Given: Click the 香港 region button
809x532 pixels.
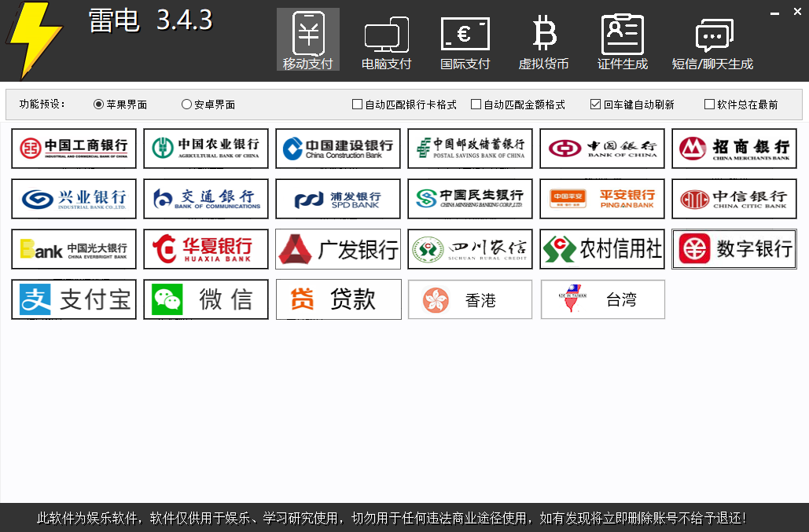Looking at the screenshot, I should 469,299.
